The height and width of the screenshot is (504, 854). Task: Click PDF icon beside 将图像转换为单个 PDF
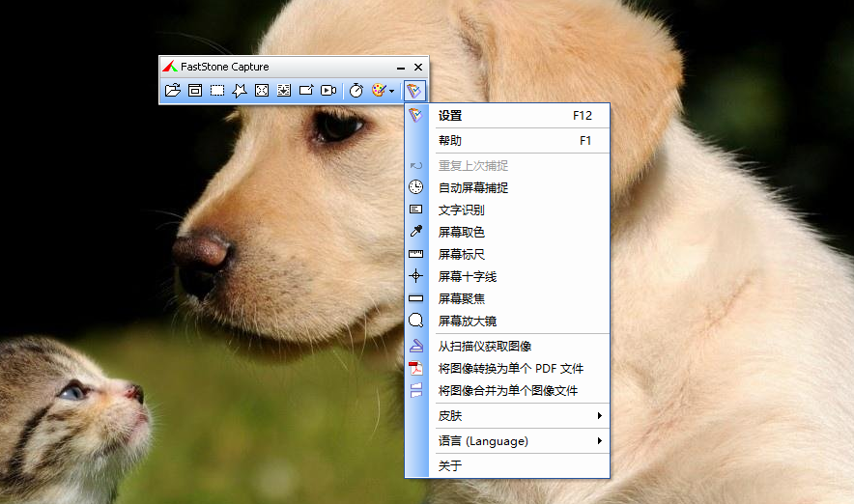coord(416,368)
